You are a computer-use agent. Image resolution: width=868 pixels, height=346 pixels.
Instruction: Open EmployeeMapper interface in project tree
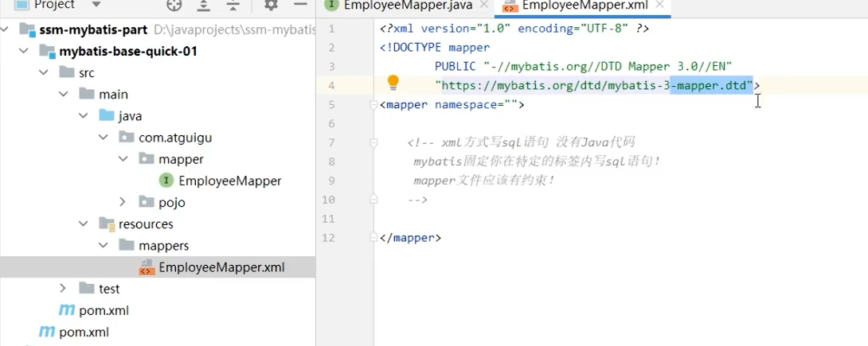coord(229,181)
